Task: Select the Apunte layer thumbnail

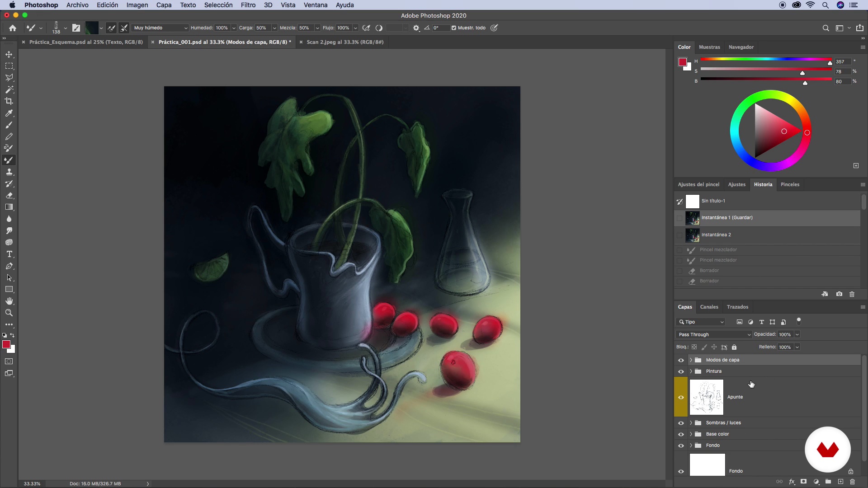Action: click(x=706, y=397)
